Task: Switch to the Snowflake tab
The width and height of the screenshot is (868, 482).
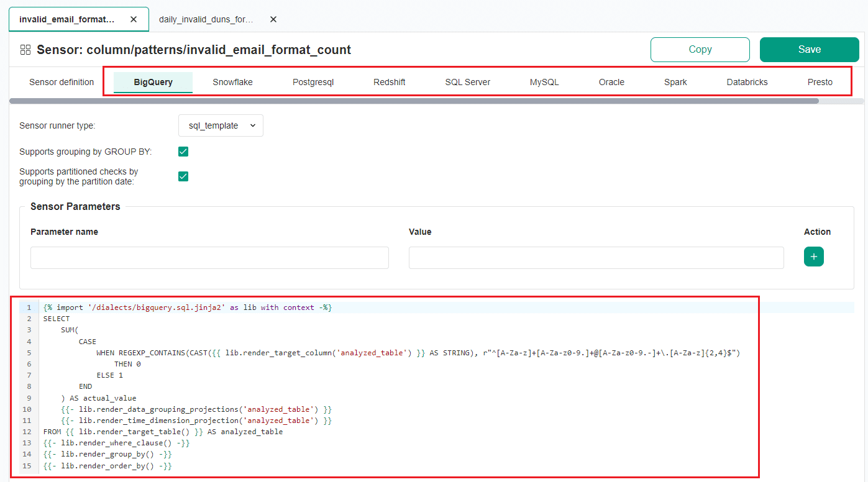Action: click(x=232, y=82)
